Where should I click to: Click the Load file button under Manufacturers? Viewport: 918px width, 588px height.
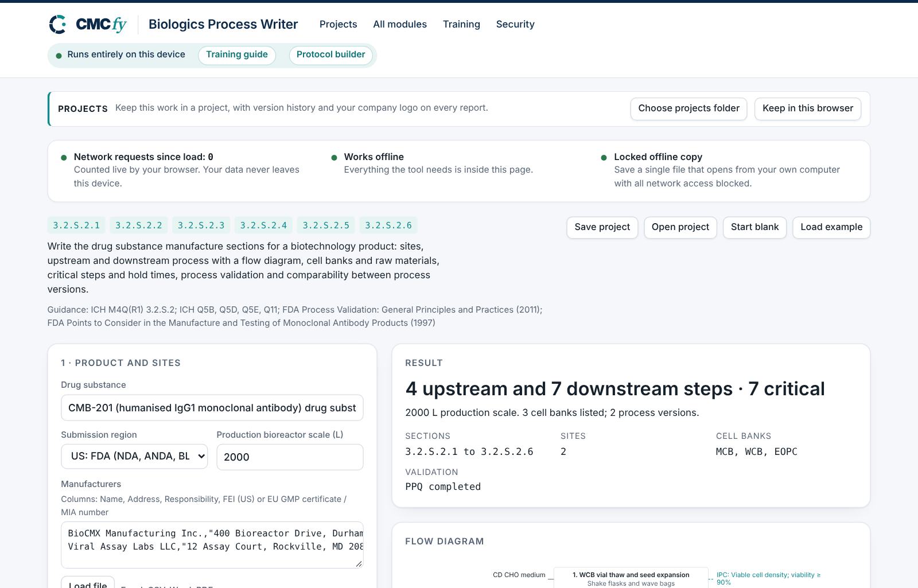tap(88, 582)
